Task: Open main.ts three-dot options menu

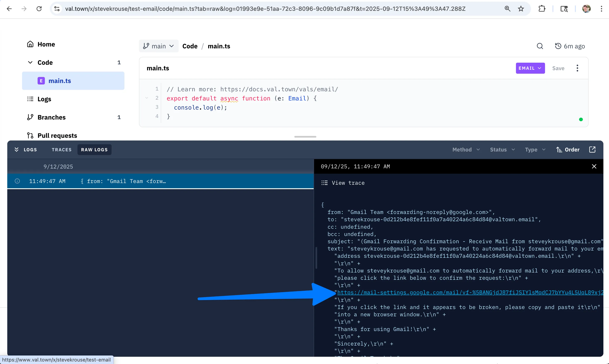Action: tap(577, 68)
